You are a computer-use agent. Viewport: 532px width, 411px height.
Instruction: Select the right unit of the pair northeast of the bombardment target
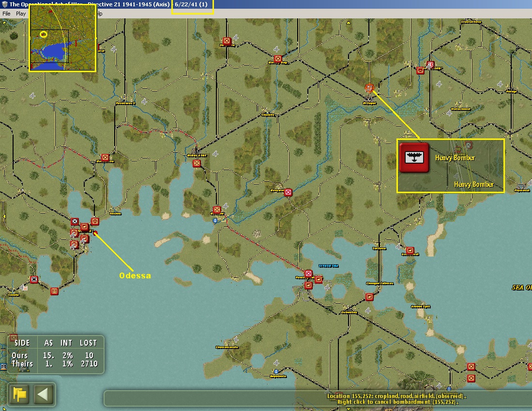coord(430,64)
